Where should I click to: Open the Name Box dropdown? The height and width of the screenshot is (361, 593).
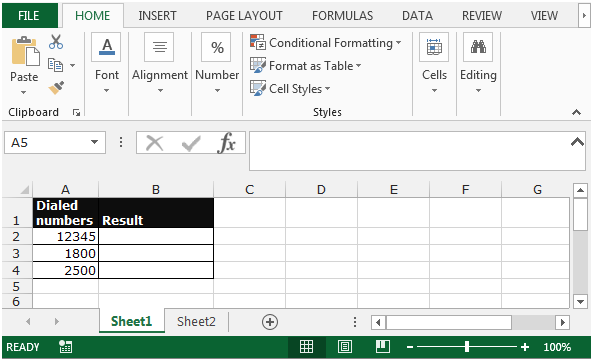[x=94, y=142]
